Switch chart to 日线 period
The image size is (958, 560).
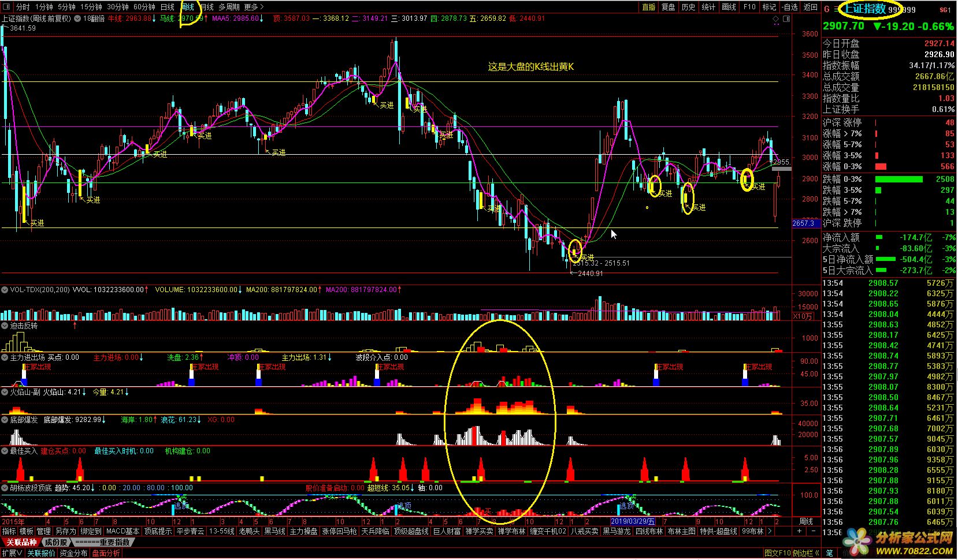(167, 7)
